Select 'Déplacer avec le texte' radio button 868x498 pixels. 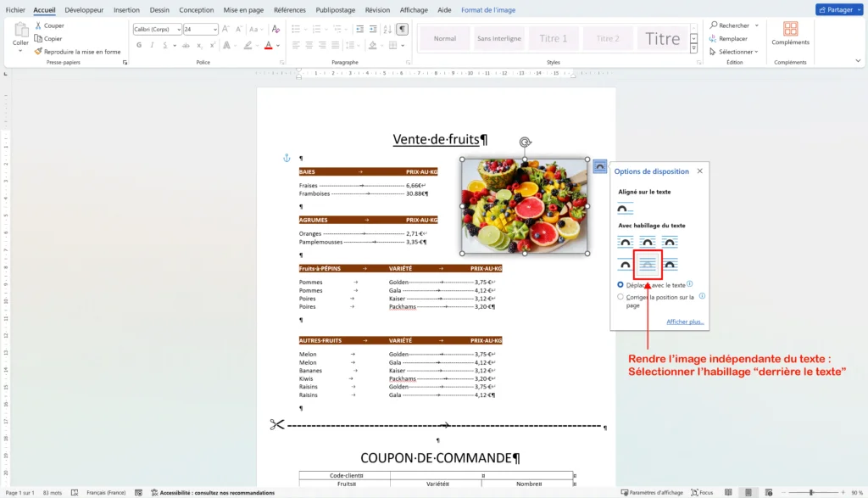point(620,285)
